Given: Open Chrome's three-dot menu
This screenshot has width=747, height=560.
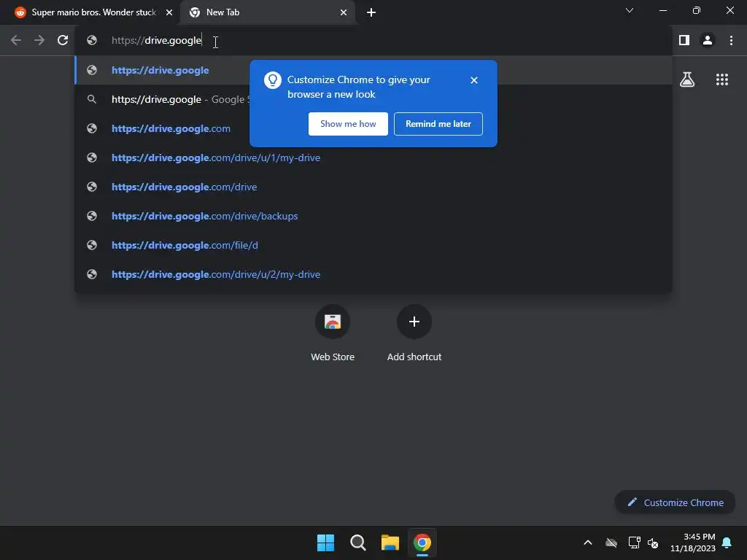Looking at the screenshot, I should click(731, 41).
